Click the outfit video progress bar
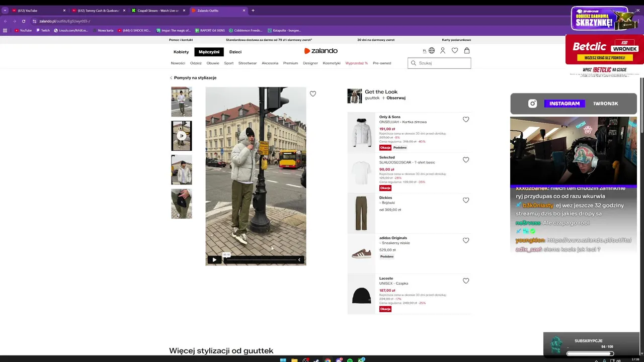Screen dimensions: 644x362 click(261, 260)
